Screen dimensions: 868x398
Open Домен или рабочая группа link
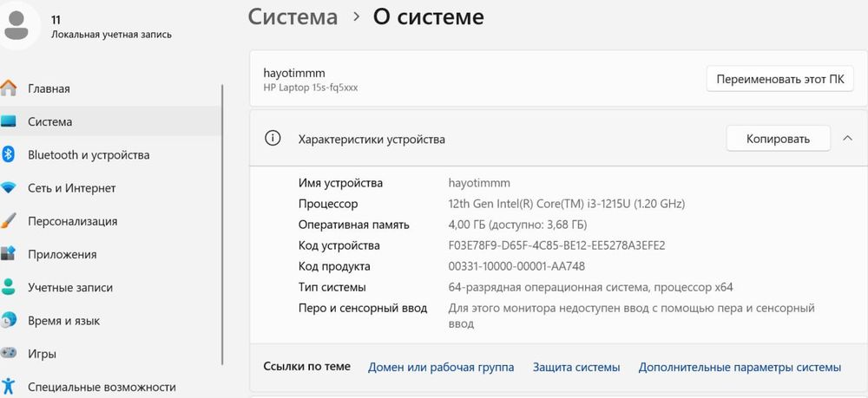pos(441,367)
